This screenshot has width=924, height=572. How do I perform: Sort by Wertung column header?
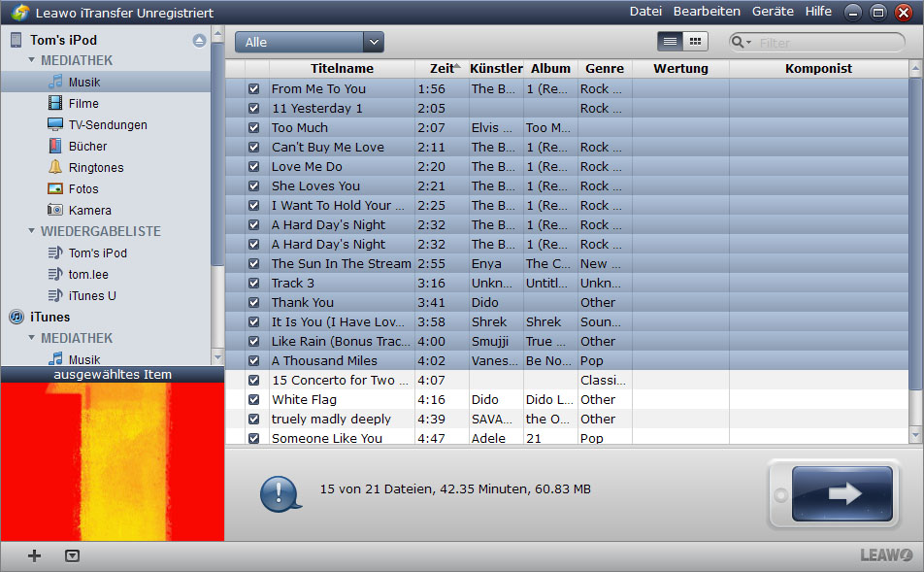tap(680, 68)
